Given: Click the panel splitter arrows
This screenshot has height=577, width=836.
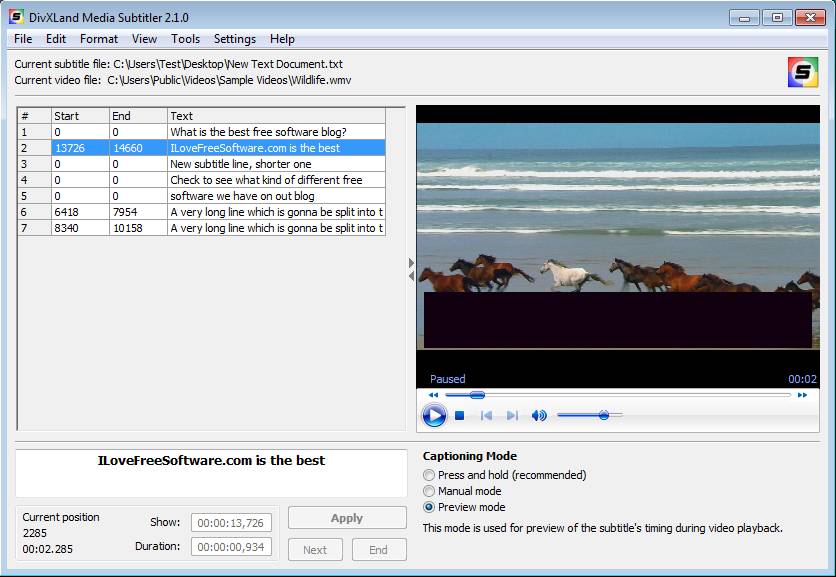Looking at the screenshot, I should click(x=411, y=270).
